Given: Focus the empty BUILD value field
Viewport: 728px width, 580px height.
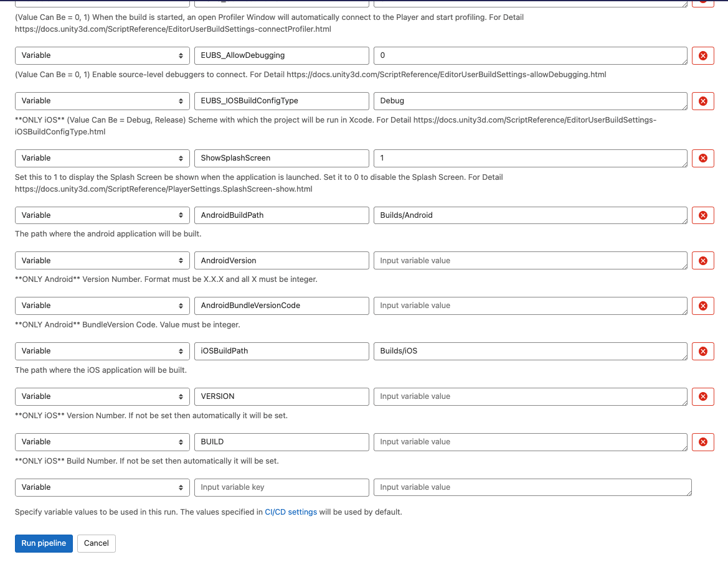Looking at the screenshot, I should 530,442.
